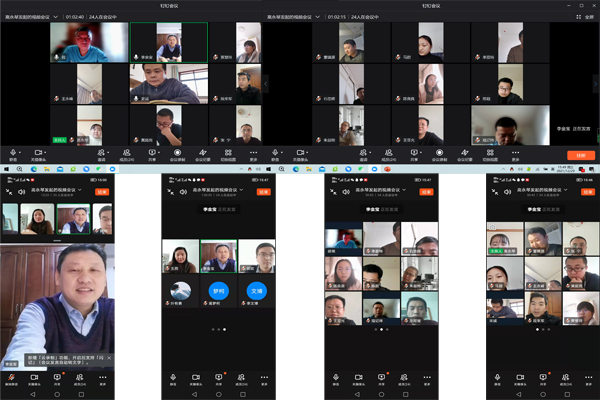600x400 pixels.
Task: Toggle the microphone mute in the leftmost phone
Action: click(11, 378)
